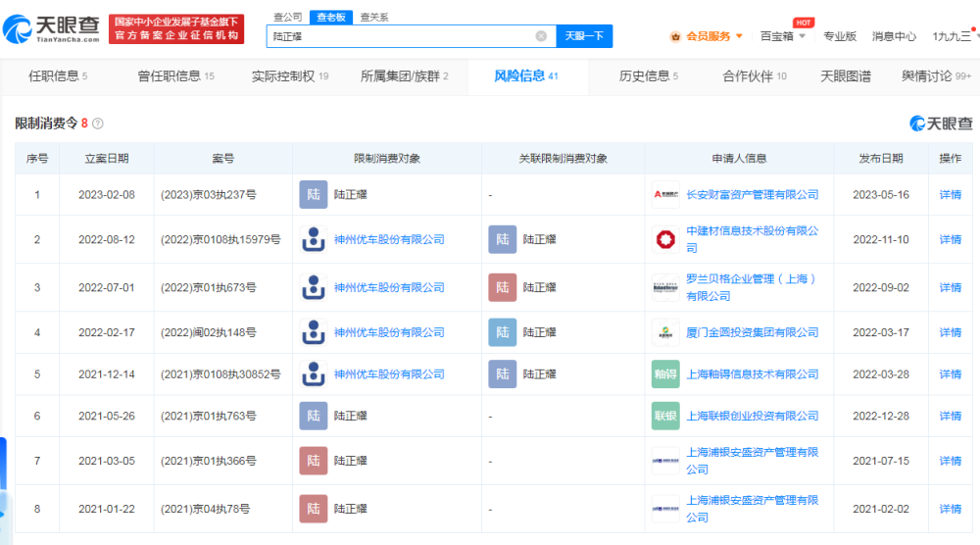The height and width of the screenshot is (545, 980).
Task: Click help icon beside 限制消费令 heading
Action: pyautogui.click(x=98, y=124)
